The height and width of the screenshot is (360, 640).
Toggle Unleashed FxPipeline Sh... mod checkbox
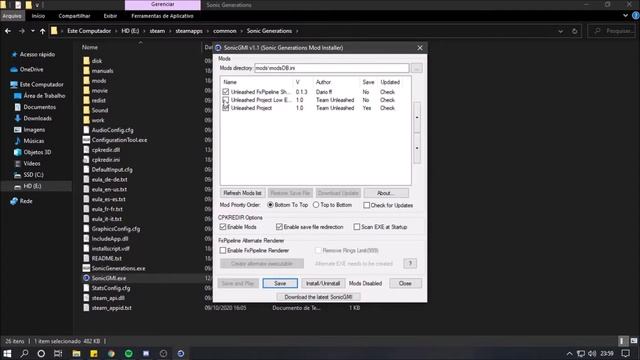tap(226, 92)
